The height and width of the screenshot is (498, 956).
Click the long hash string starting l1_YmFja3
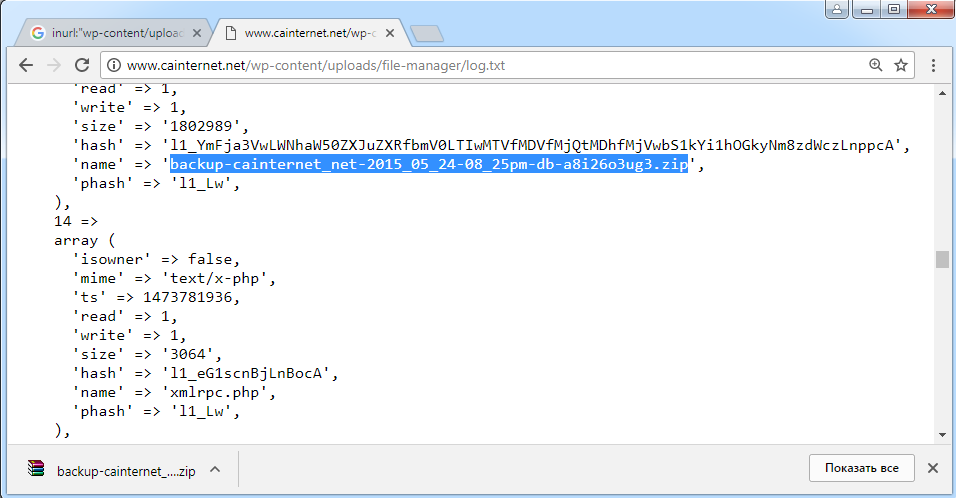(x=531, y=145)
